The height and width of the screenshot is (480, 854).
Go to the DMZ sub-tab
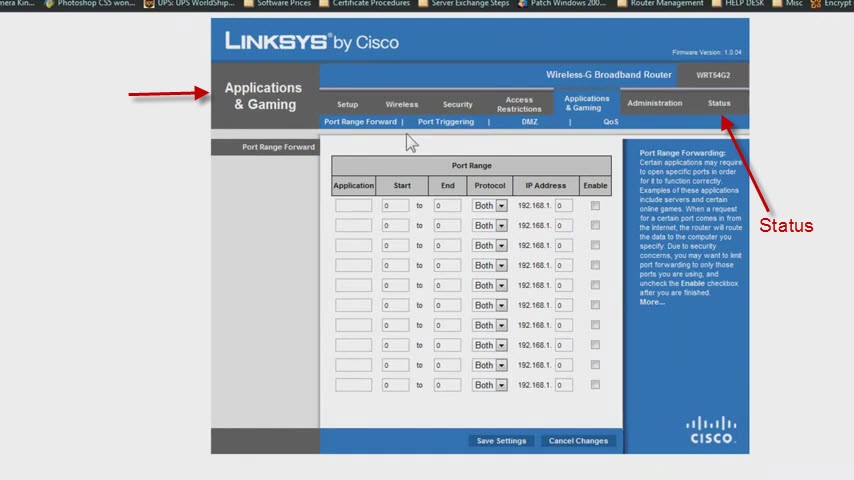[x=529, y=121]
